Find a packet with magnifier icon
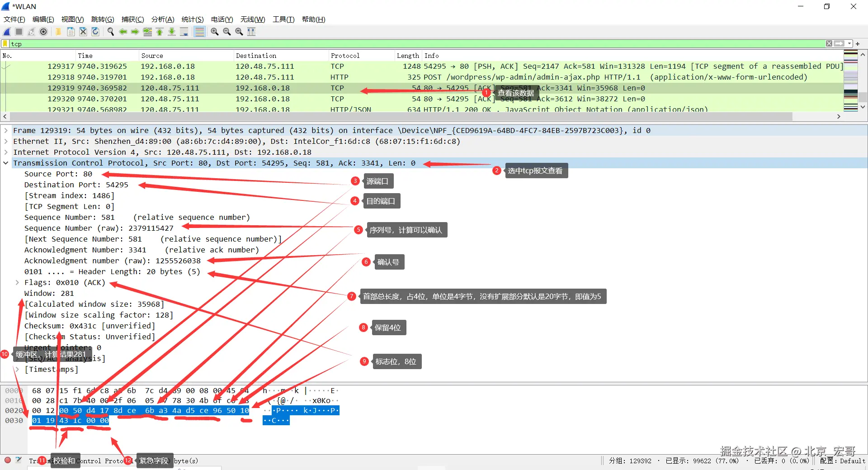Viewport: 868px width, 470px height. click(110, 32)
